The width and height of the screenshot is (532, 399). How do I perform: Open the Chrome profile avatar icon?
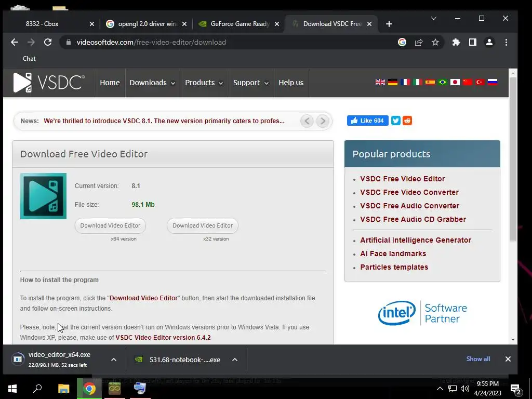point(489,43)
